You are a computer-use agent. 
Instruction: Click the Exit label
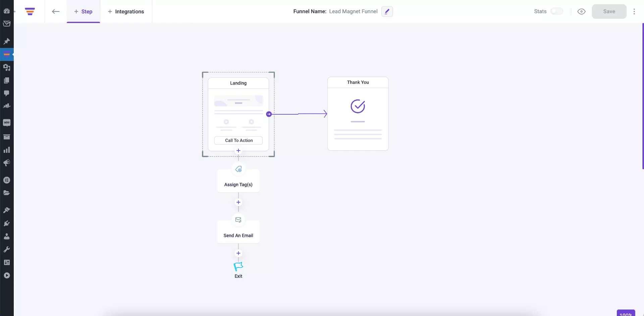(238, 276)
